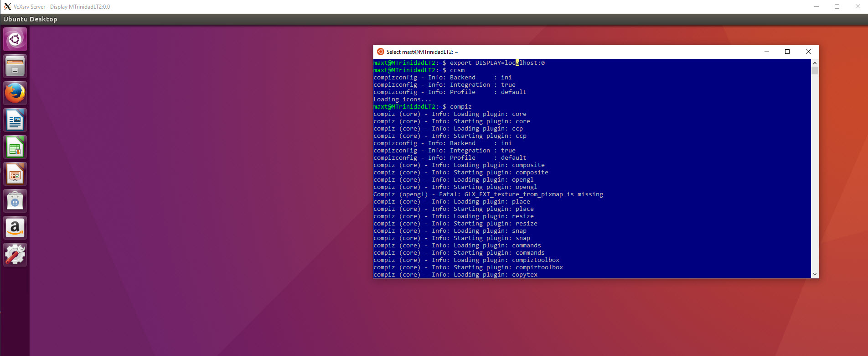Viewport: 868px width, 356px height.
Task: Click the Ubuntu icon in terminal title bar
Action: (381, 52)
